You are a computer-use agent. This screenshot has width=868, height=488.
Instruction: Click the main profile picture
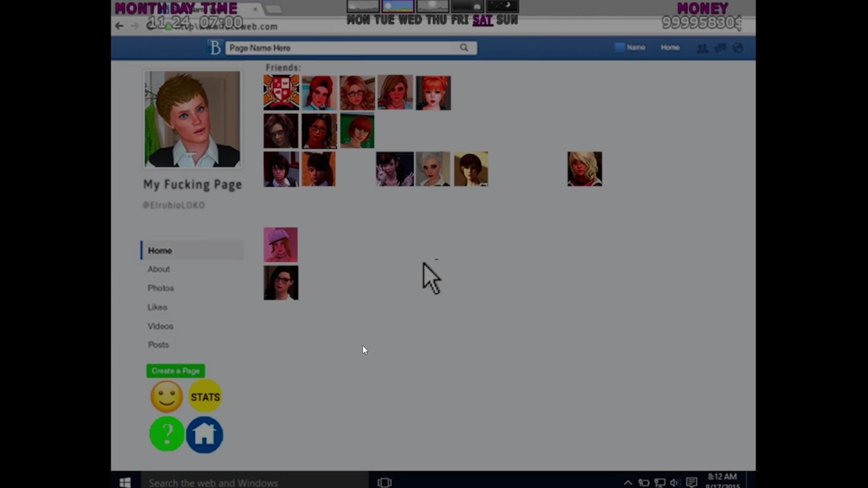[x=192, y=119]
